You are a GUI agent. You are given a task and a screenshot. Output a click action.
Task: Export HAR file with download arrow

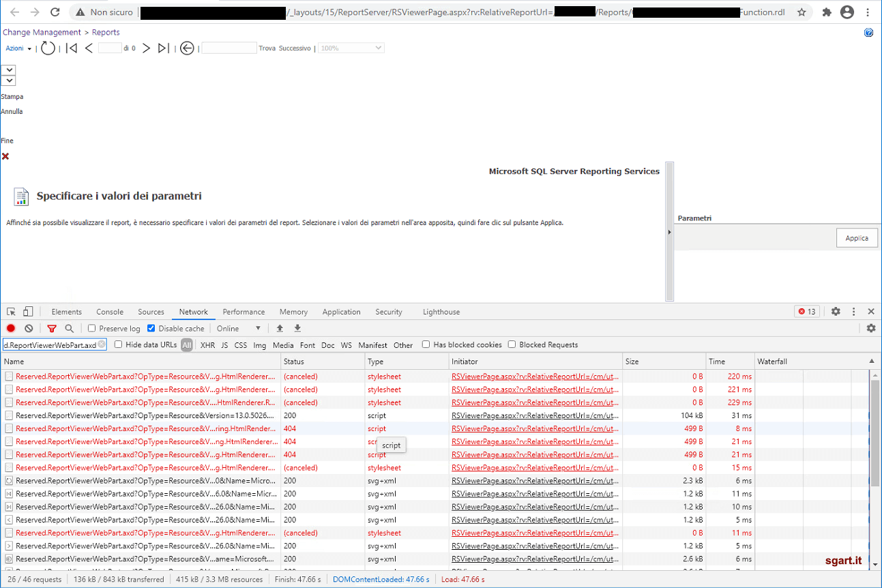(x=297, y=328)
